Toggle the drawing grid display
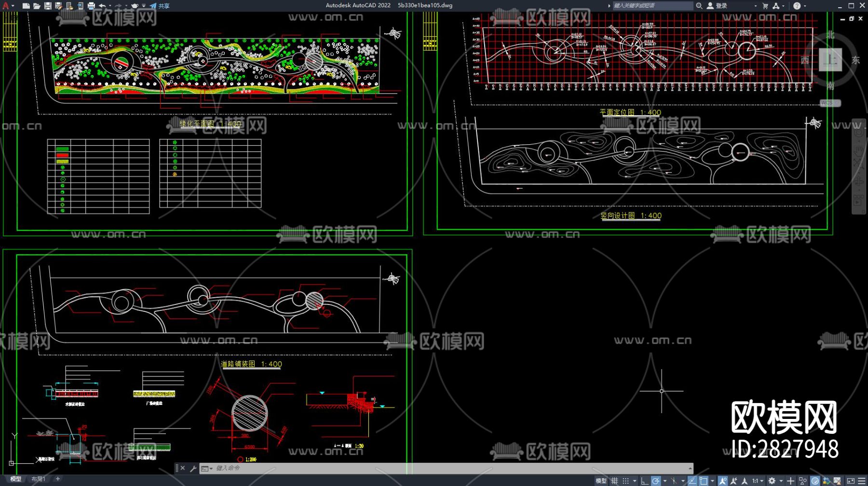 614,481
